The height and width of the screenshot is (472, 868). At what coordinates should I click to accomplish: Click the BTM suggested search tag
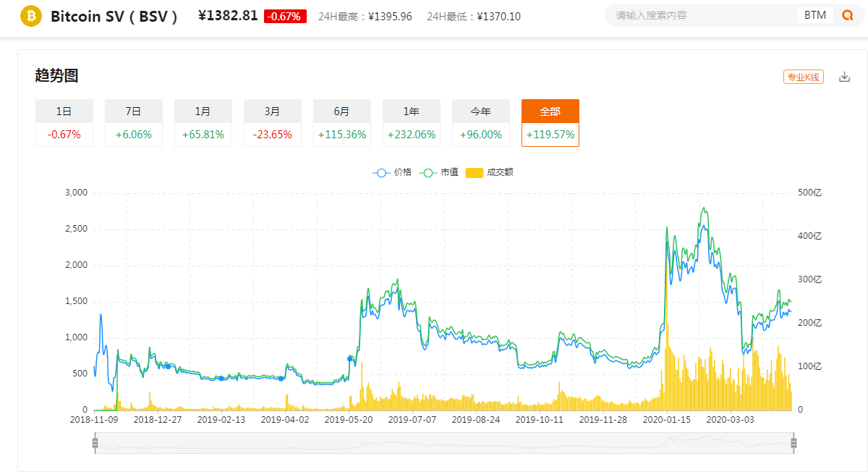[815, 15]
